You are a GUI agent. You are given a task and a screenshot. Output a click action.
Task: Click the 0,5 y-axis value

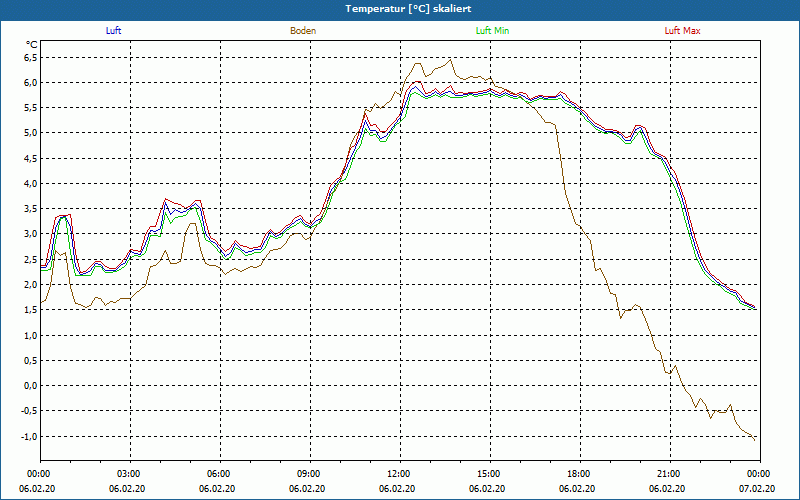[x=31, y=360]
